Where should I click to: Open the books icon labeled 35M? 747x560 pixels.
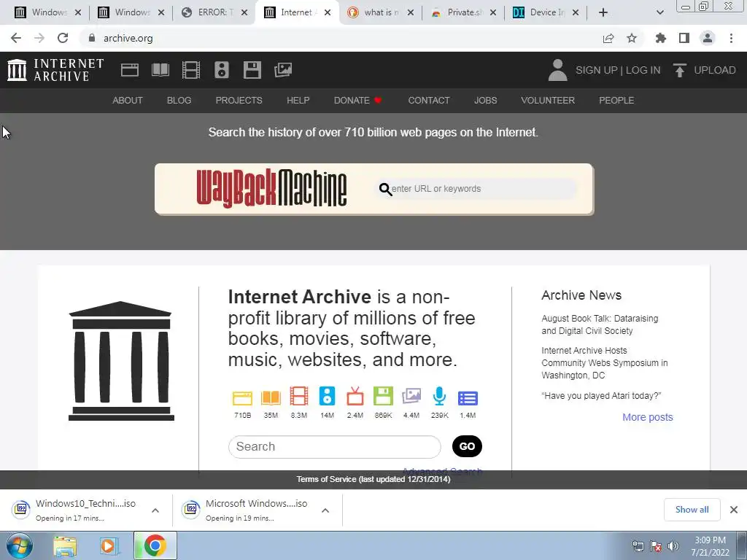tap(271, 398)
